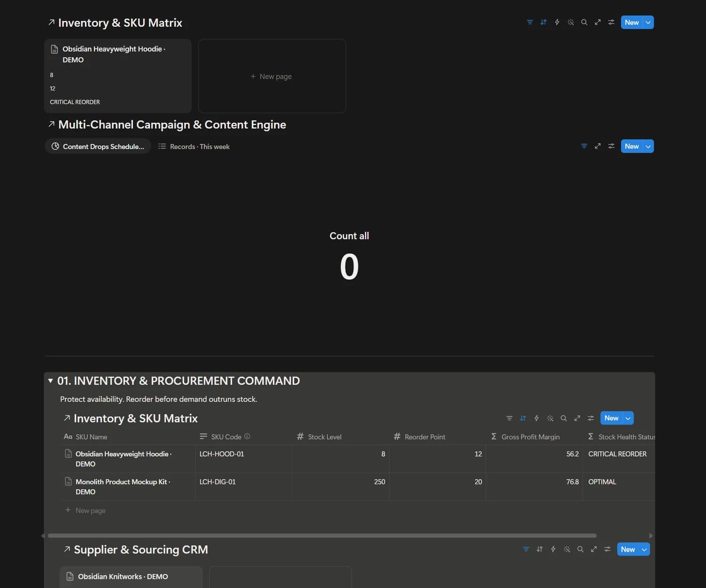
Task: Click the OPTIMAL status cell
Action: coord(619,487)
